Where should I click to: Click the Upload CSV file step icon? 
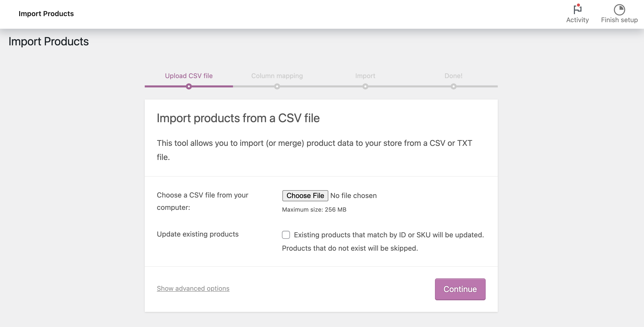(189, 86)
